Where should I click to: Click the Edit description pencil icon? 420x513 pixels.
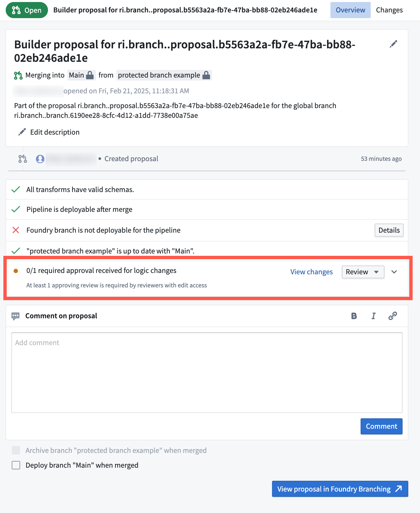22,132
